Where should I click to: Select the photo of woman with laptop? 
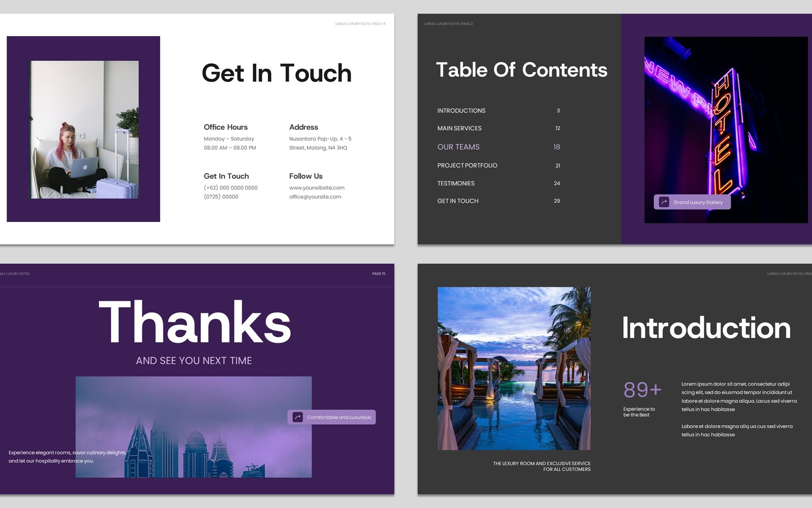tap(84, 130)
